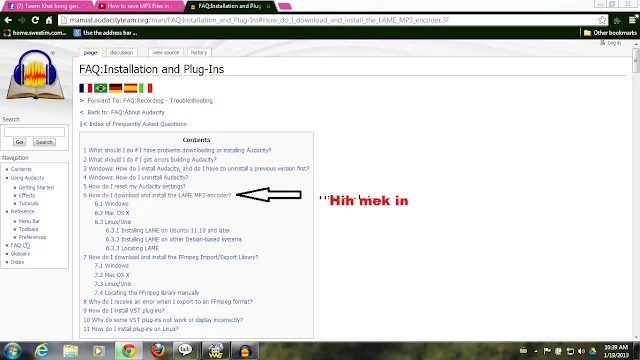Open '7.4 Locating the FFmpeg library manually'
The height and width of the screenshot is (360, 640).
coord(147,293)
